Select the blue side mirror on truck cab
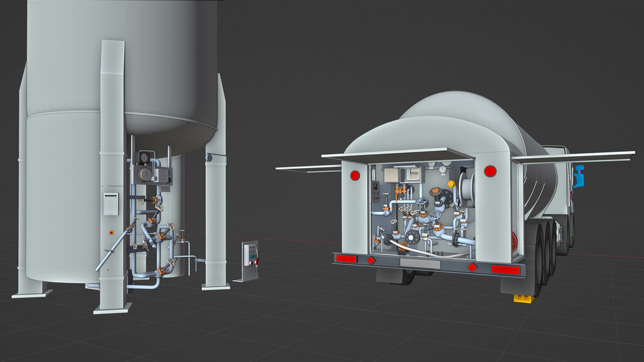Image resolution: width=644 pixels, height=362 pixels. (x=579, y=176)
